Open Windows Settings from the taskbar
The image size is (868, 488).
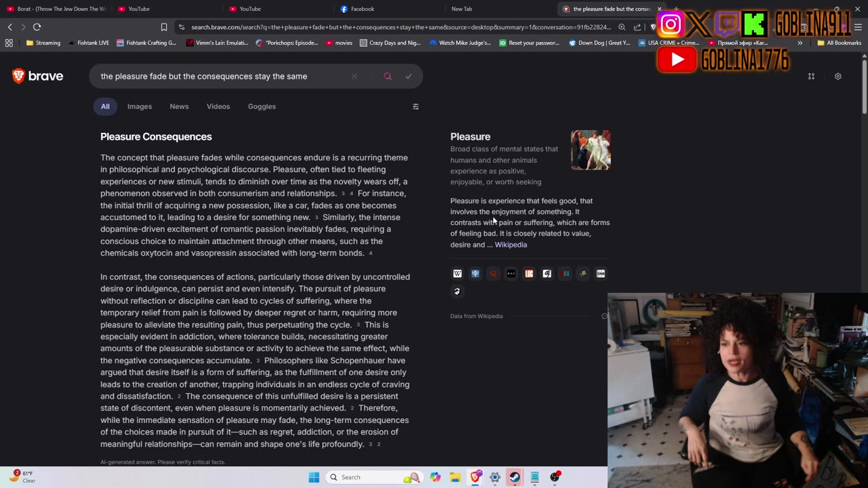[495, 477]
